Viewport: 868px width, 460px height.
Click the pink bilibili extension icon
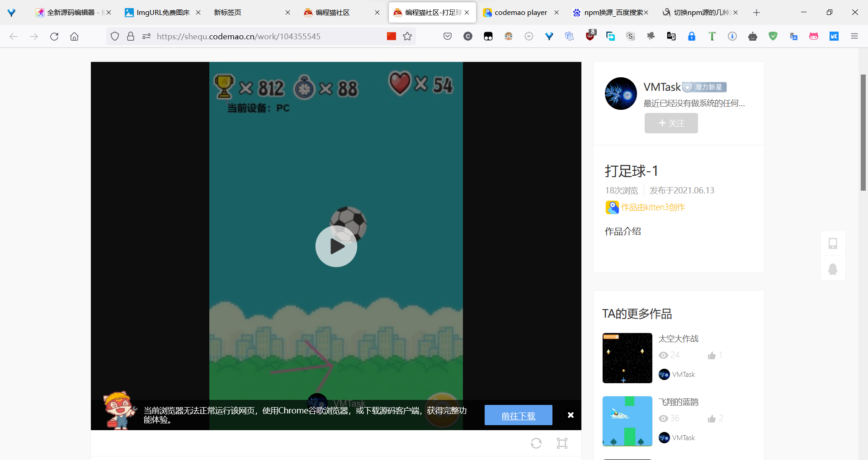coord(814,36)
